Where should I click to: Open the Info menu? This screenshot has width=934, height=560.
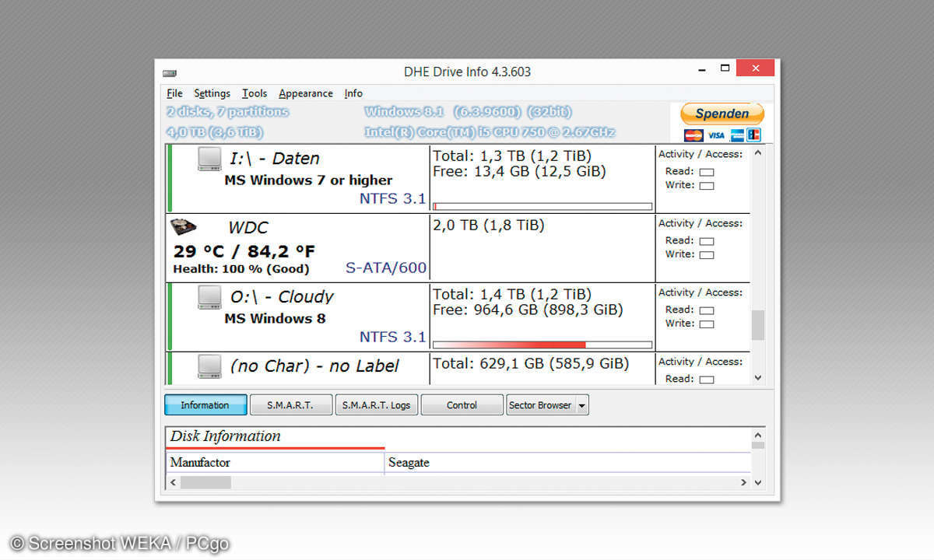click(353, 93)
